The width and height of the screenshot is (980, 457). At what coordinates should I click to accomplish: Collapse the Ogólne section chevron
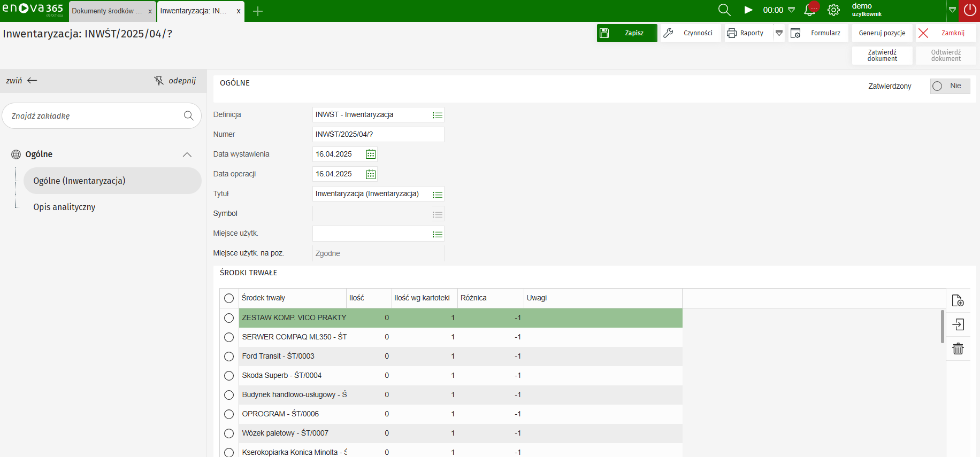(187, 154)
